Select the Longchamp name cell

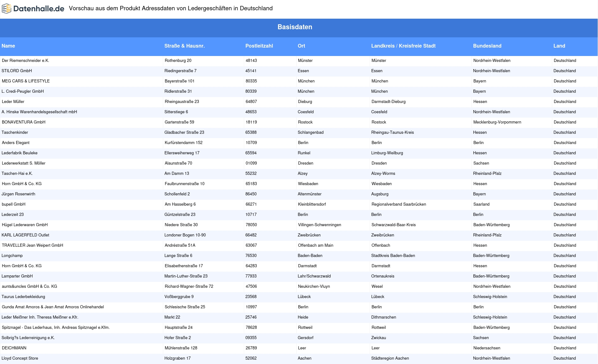[12, 255]
